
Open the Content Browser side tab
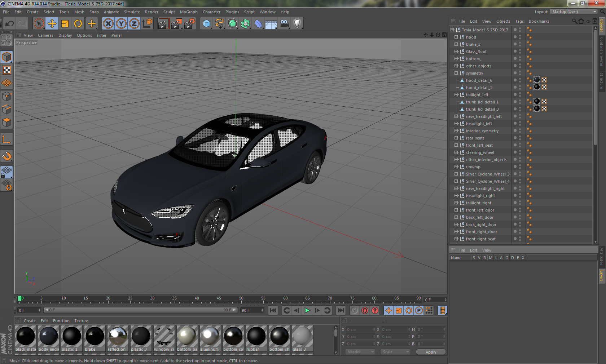click(x=602, y=52)
